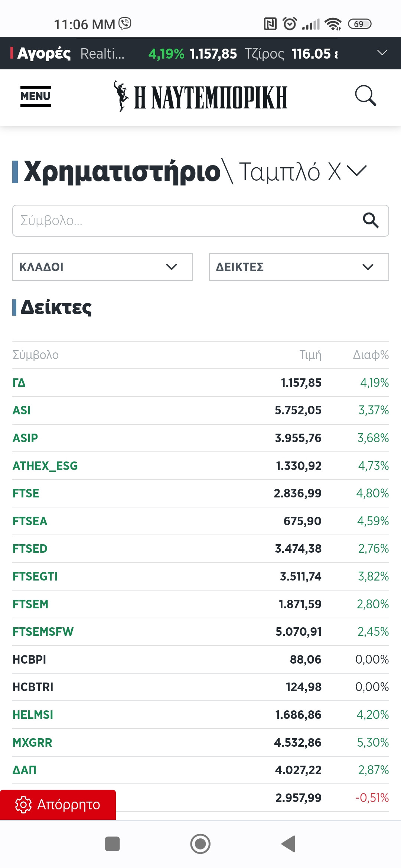Open the Αγορές ticker label
This screenshot has height=868, width=401.
pos(44,54)
